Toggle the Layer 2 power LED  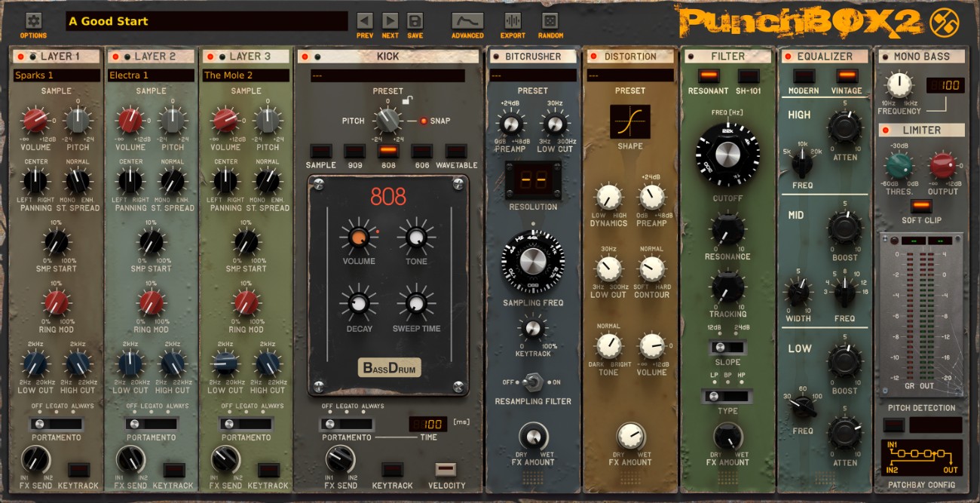pyautogui.click(x=115, y=57)
